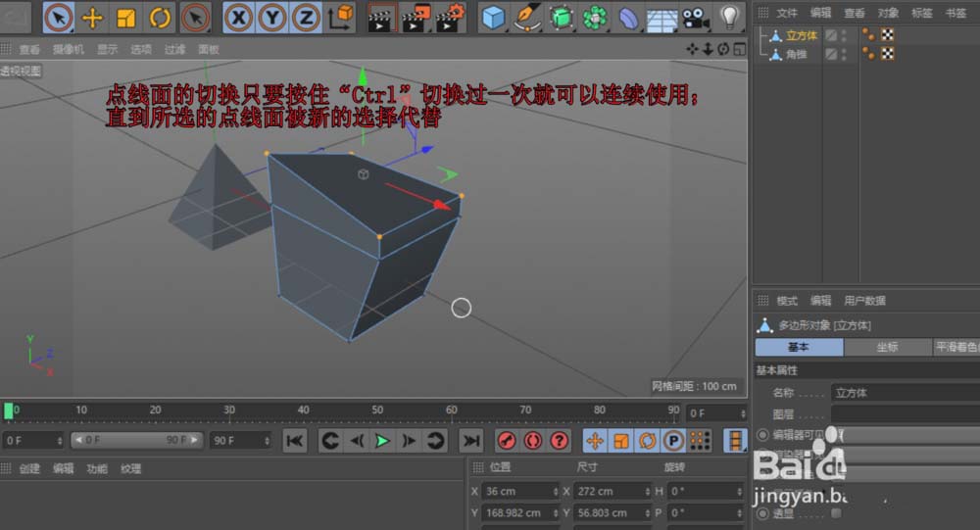Switch to the 坐标 attributes tab

click(x=887, y=347)
